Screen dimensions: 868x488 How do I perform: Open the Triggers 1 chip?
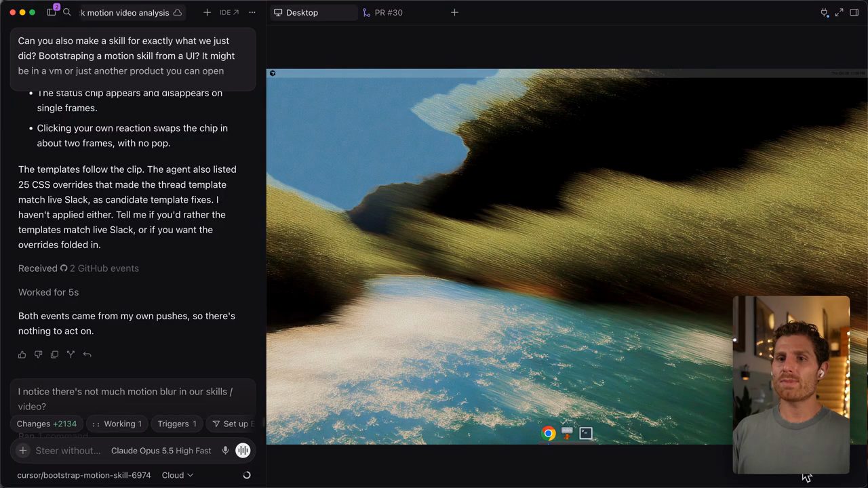click(x=177, y=424)
